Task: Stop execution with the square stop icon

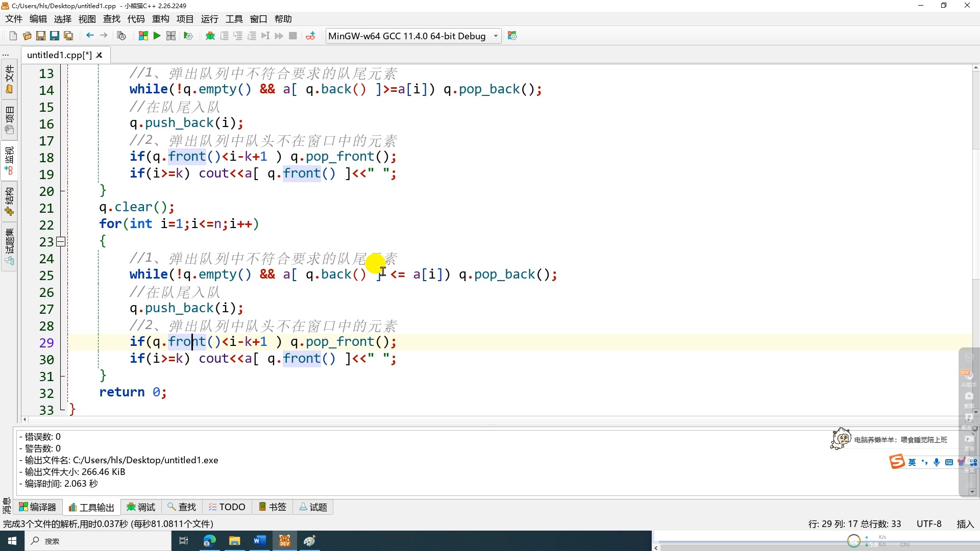Action: [x=293, y=36]
